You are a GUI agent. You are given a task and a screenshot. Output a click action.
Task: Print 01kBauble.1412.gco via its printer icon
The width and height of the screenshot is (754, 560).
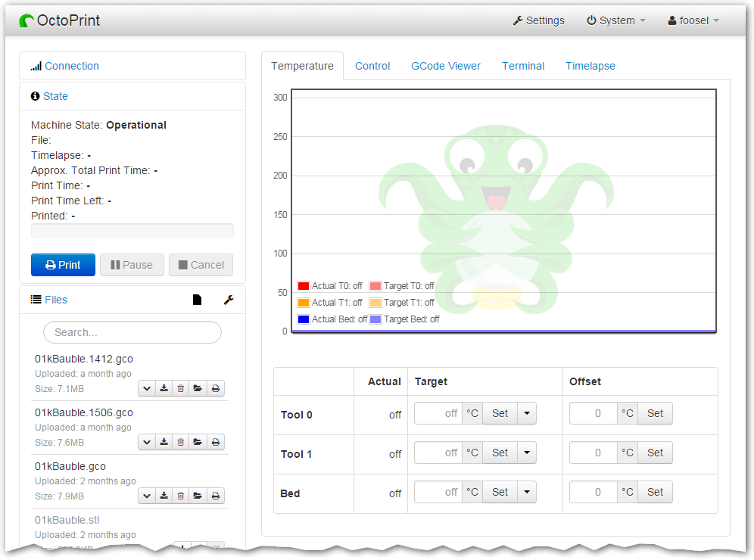pos(215,387)
